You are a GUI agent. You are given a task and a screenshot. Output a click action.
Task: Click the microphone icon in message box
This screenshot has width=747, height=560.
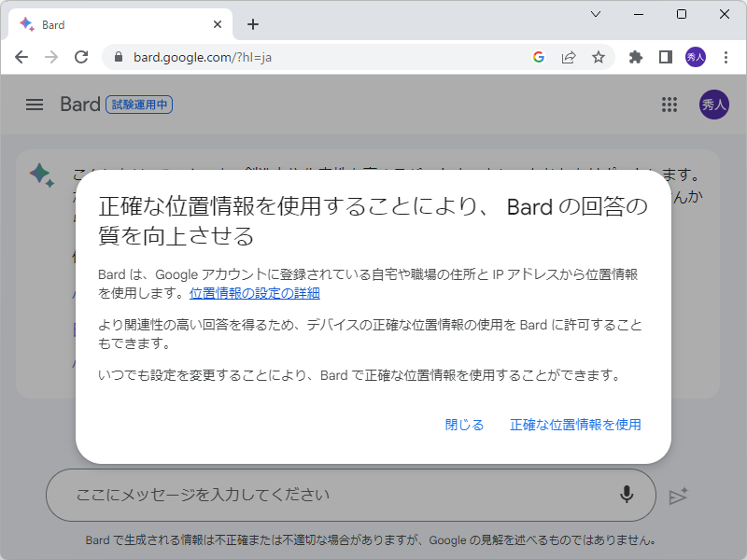point(627,496)
